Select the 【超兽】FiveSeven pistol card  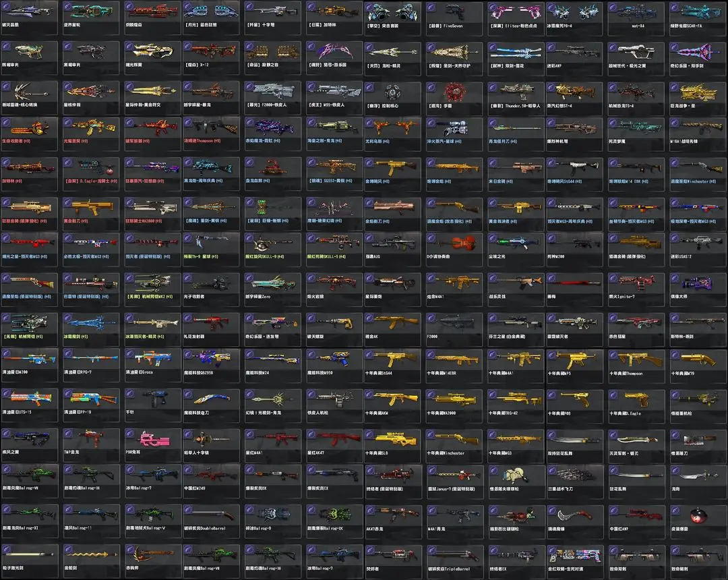click(454, 18)
